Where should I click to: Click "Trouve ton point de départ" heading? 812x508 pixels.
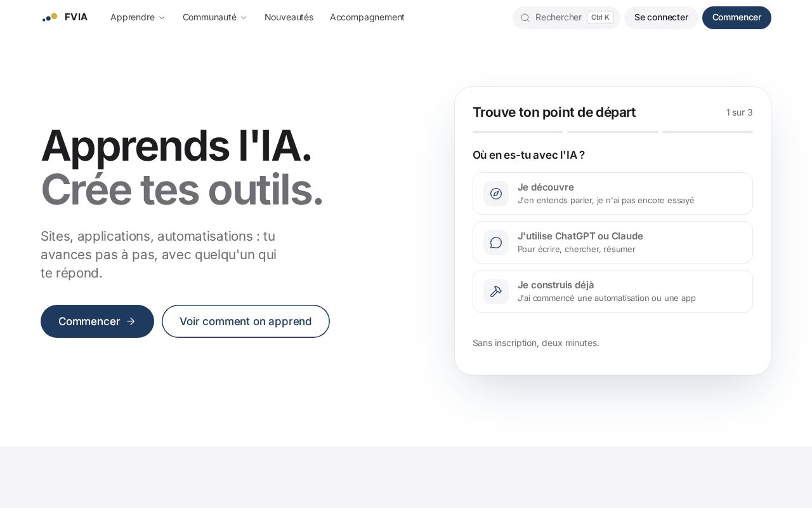(554, 112)
